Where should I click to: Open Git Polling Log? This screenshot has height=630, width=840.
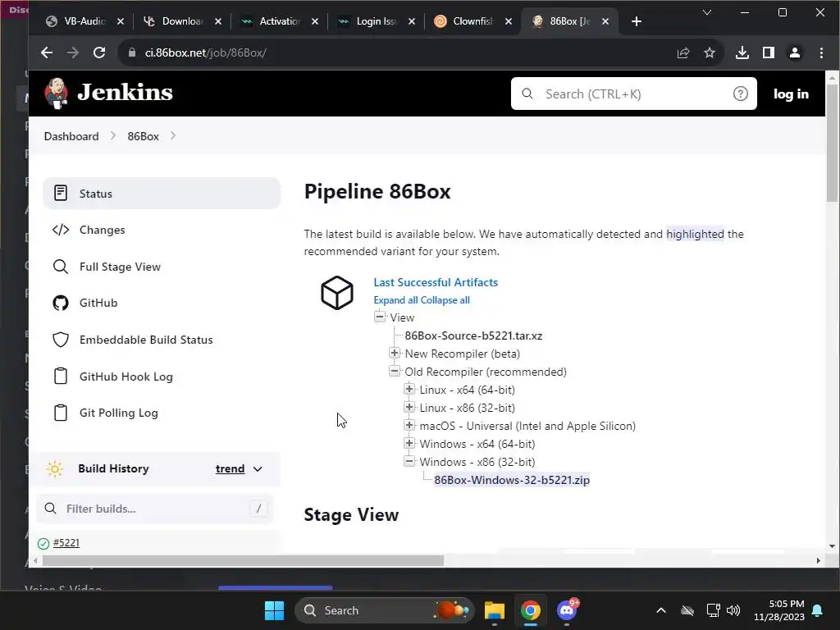tap(118, 413)
